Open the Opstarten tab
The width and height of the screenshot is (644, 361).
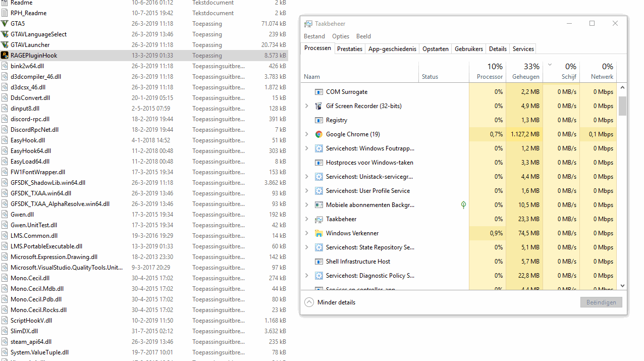tap(435, 49)
